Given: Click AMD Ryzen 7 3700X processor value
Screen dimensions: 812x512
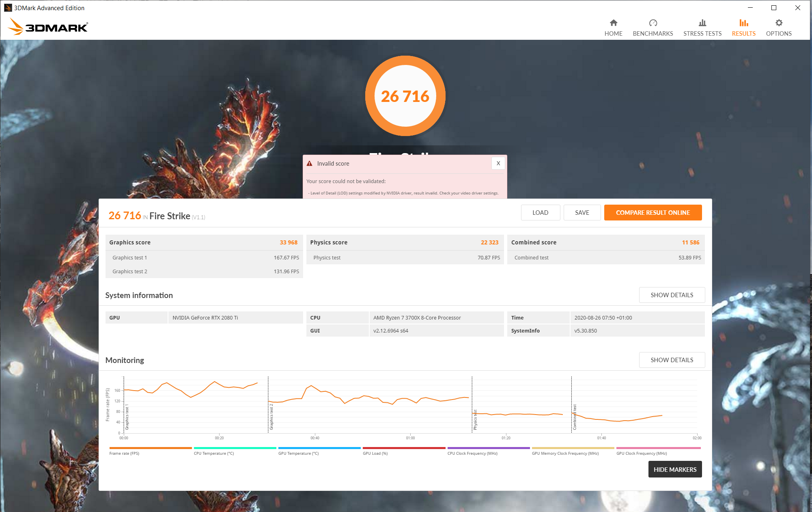Looking at the screenshot, I should pos(417,318).
